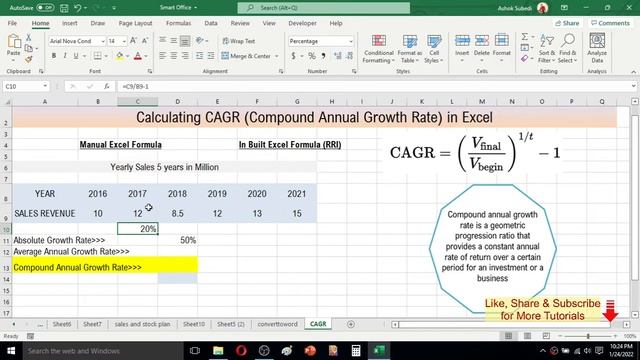Open the Format cells menu
Image resolution: width=640 pixels, height=360 pixels.
(502, 49)
